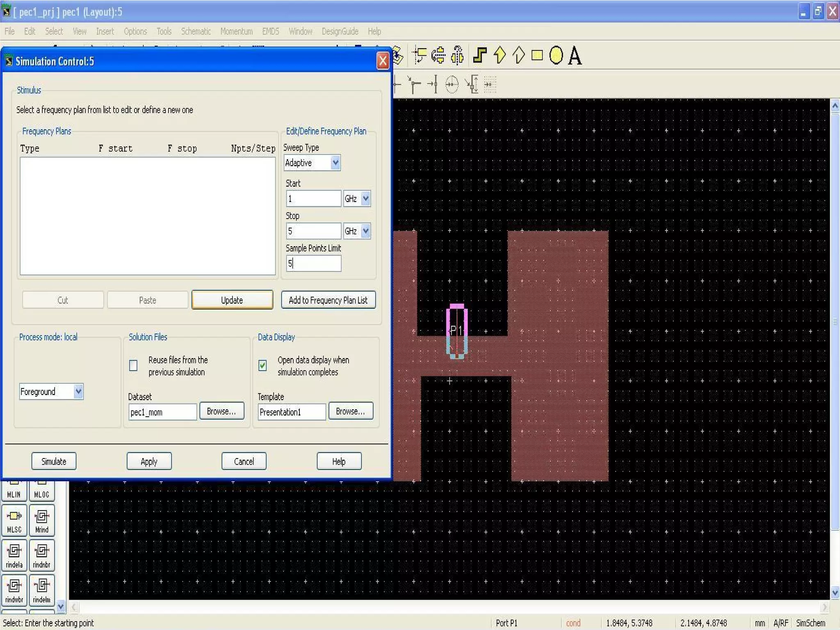Expand the Foreground process mode dropdown

click(x=78, y=392)
